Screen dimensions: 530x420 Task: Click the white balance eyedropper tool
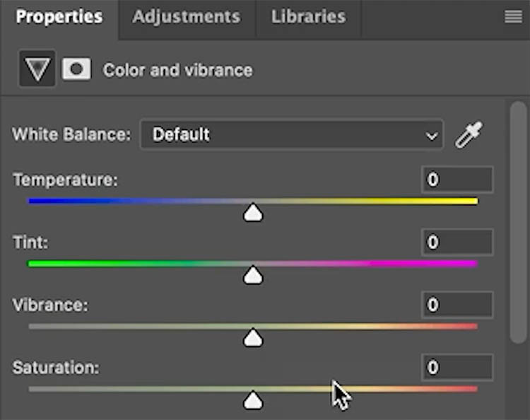coord(468,134)
